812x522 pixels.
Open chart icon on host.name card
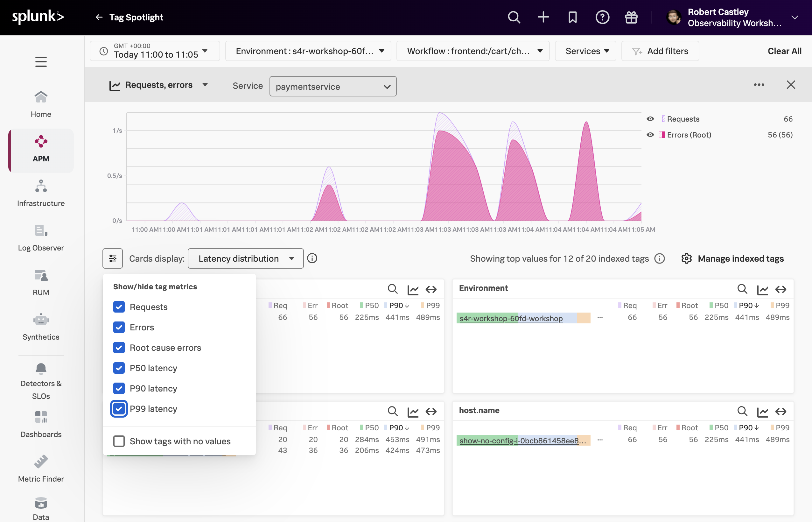pyautogui.click(x=762, y=412)
